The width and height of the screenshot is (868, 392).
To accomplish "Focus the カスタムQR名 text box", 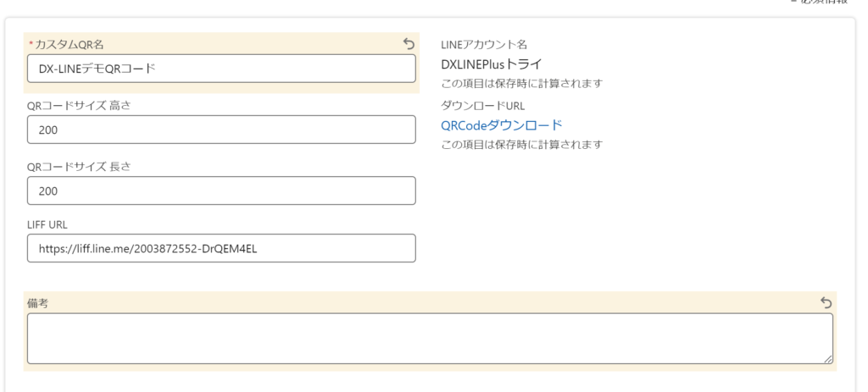I will tap(221, 69).
